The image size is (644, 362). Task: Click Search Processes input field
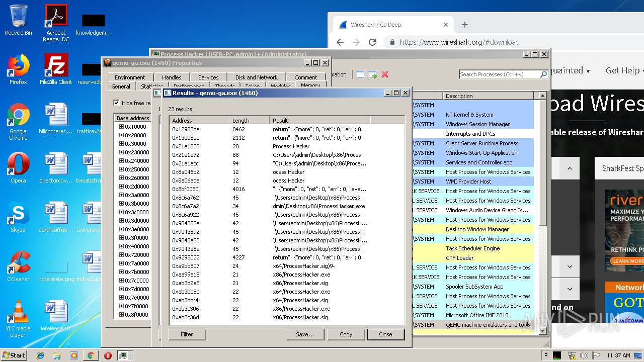tap(499, 74)
